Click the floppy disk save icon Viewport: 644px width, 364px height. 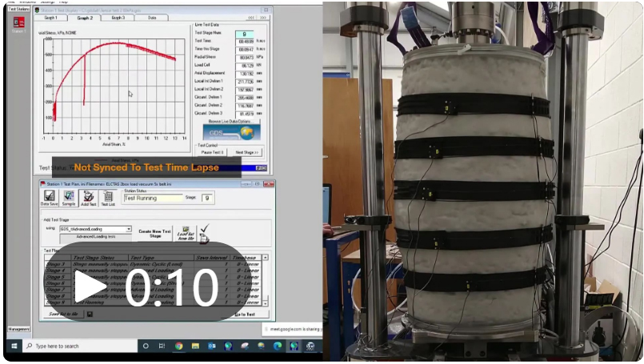[x=90, y=314]
